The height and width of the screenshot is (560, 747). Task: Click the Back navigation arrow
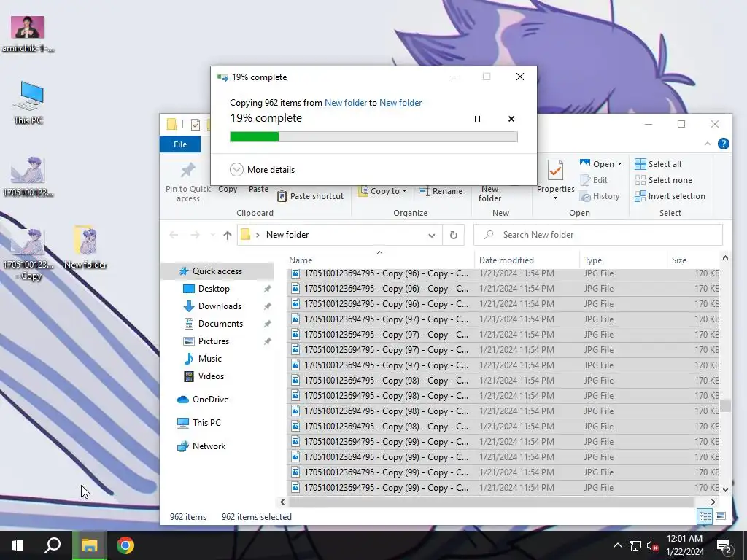174,235
